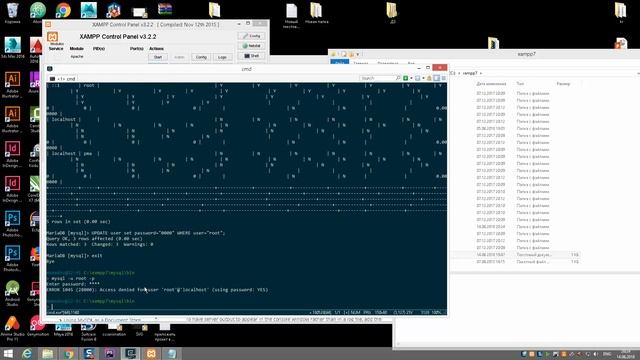Open Genymotion desktop shortcut

(x=38, y=326)
